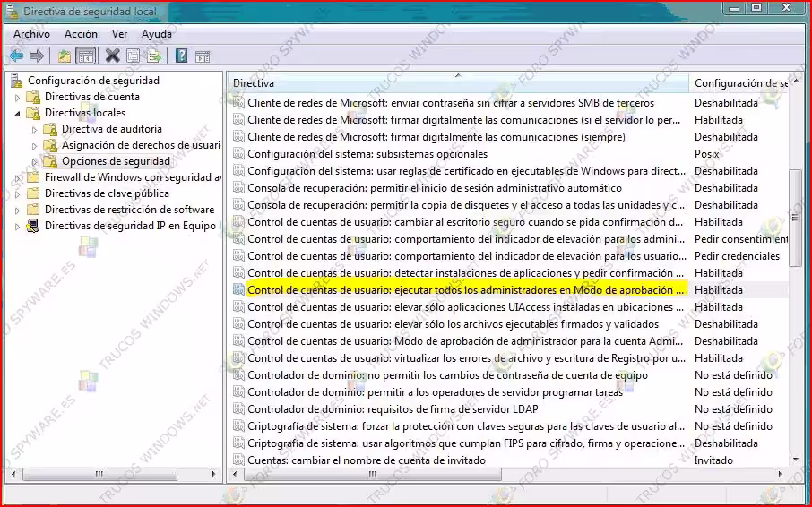
Task: Click icon beside 'elevar sólo los archivos ejecutables firmados'
Action: [238, 324]
